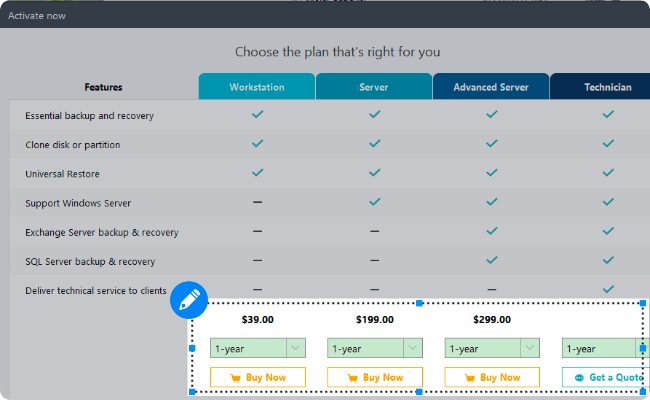Click the chat icon on Get a Quote
The image size is (650, 400).
point(579,378)
